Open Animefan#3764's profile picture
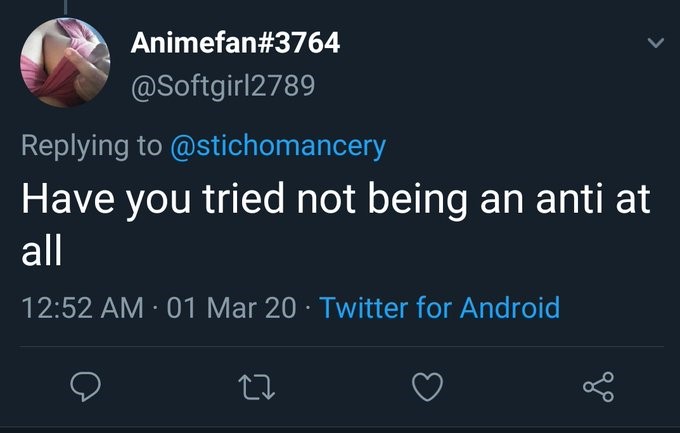The width and height of the screenshot is (680, 433). [x=65, y=65]
